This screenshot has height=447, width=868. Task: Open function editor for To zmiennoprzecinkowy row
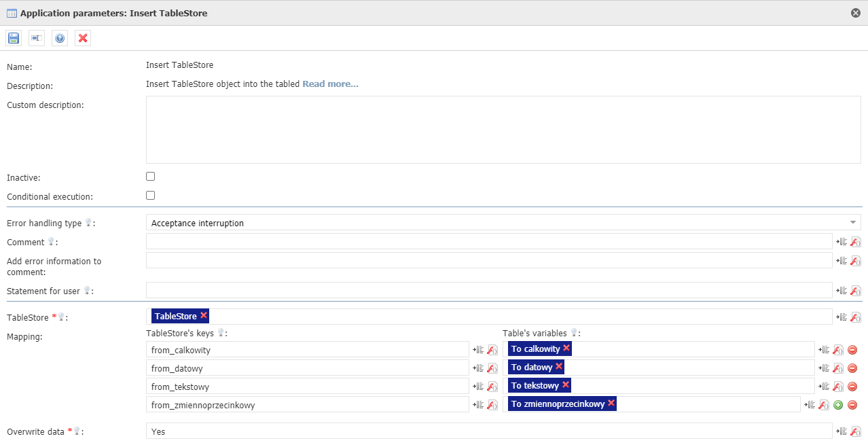[x=824, y=405]
